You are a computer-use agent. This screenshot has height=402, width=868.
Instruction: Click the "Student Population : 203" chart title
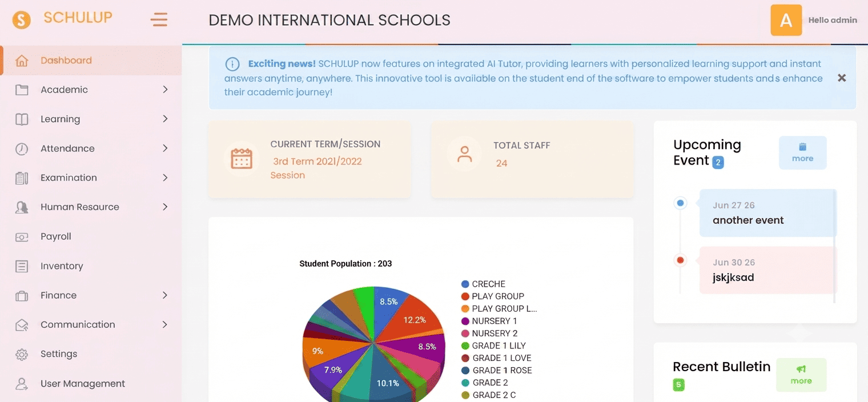345,264
